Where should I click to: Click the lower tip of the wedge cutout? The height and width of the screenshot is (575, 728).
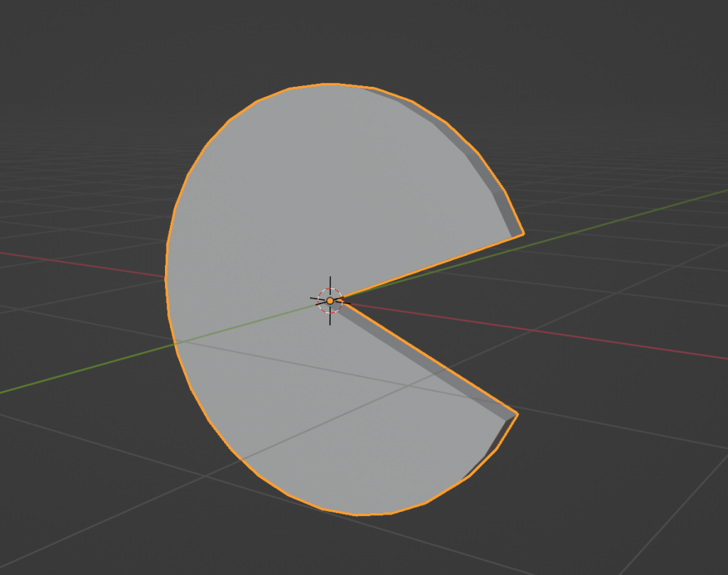coord(517,414)
